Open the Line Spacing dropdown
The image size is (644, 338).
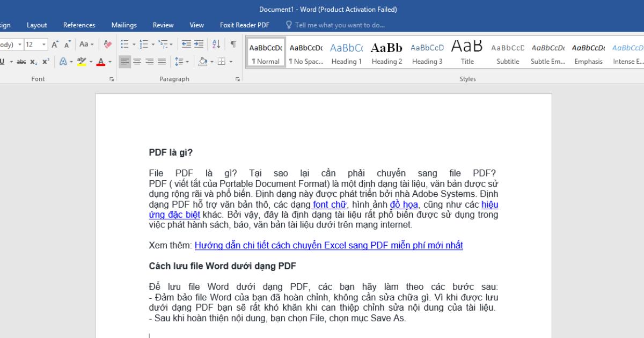(x=186, y=61)
